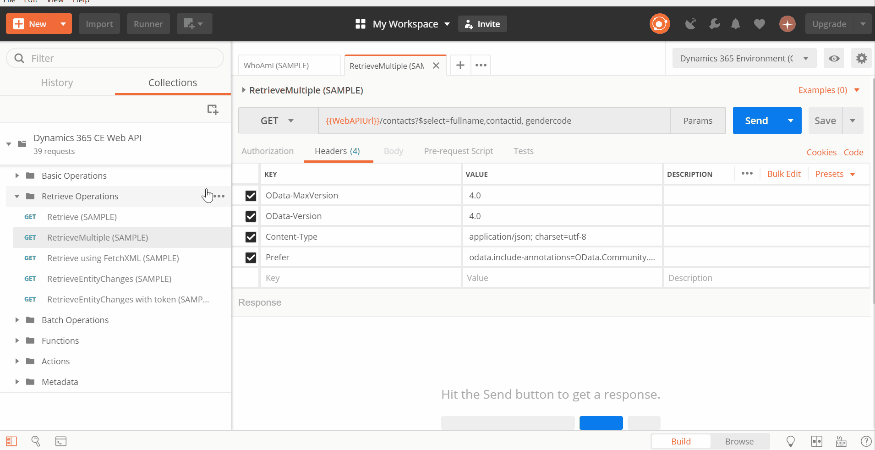875x450 pixels.
Task: Open manage environments gear icon
Action: [862, 59]
